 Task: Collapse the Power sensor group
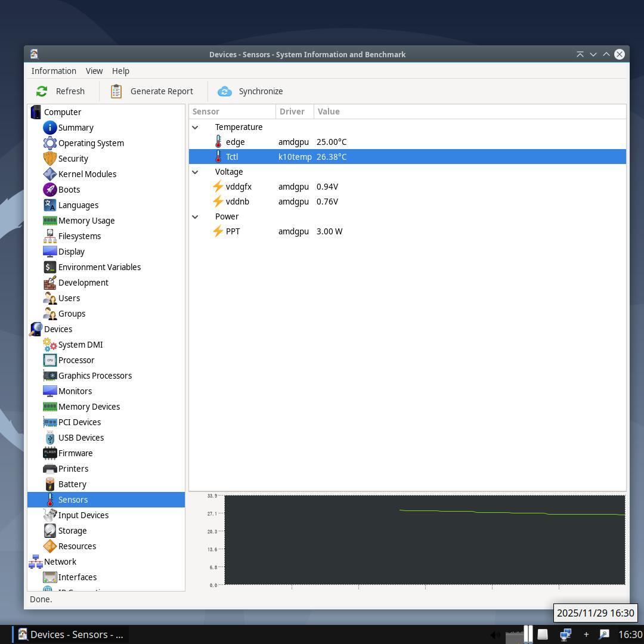(195, 216)
